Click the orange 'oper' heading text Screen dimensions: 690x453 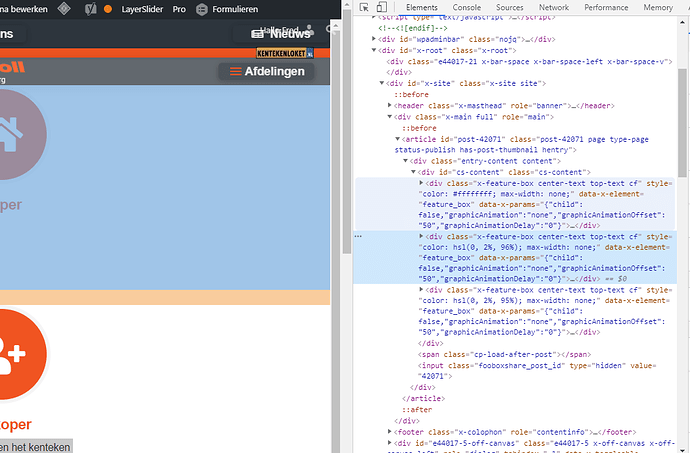(x=16, y=424)
